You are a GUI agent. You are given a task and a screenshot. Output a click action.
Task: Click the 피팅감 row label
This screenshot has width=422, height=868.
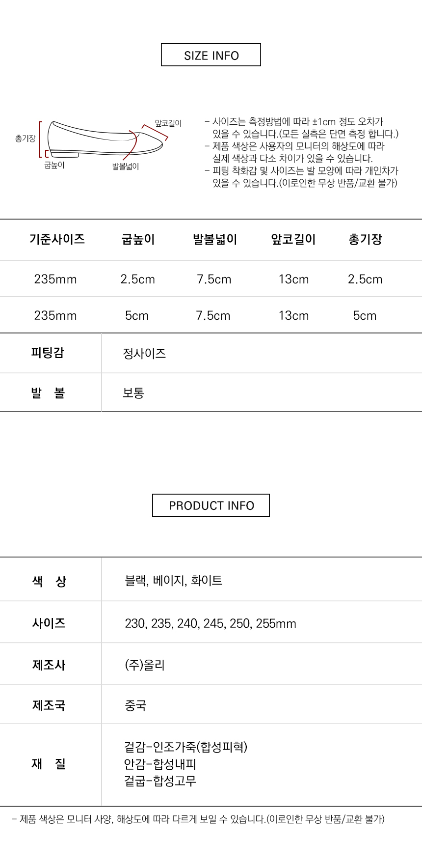point(48,353)
